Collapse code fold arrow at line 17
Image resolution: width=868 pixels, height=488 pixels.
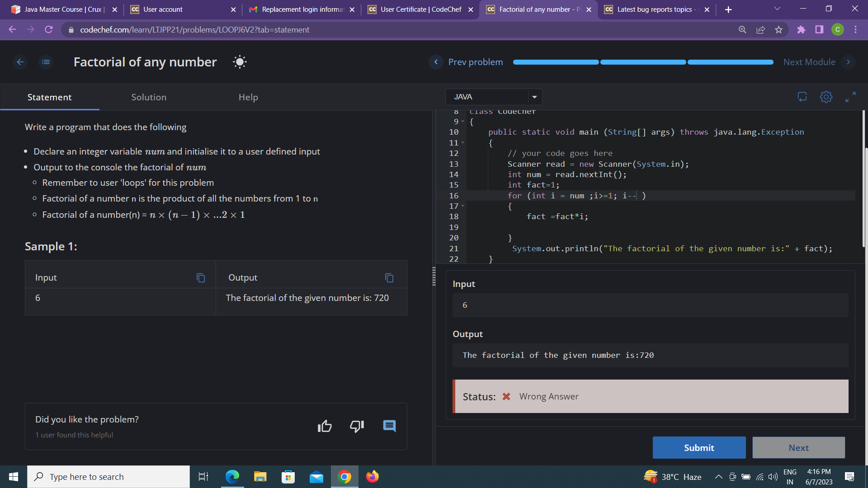(462, 206)
